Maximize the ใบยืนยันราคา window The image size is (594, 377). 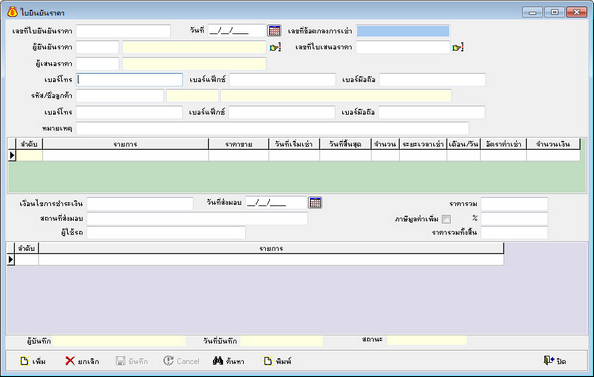555,12
